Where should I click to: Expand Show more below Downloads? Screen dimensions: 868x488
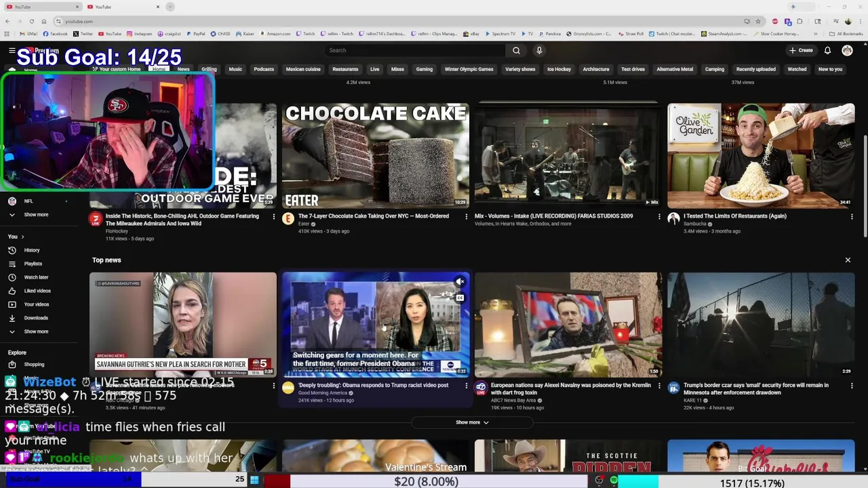(x=36, y=331)
